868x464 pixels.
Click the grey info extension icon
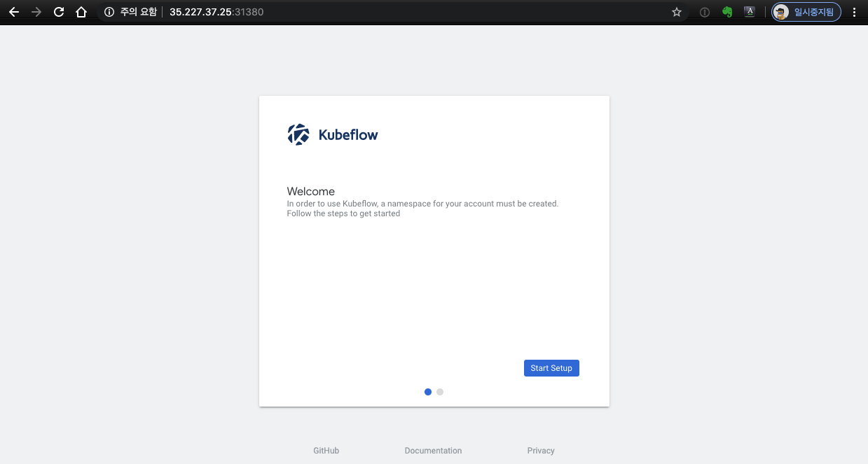point(705,12)
